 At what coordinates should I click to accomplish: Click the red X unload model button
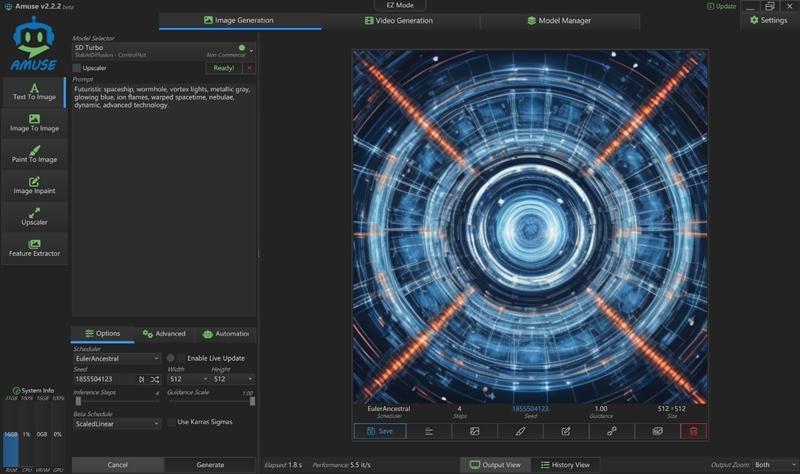[249, 68]
